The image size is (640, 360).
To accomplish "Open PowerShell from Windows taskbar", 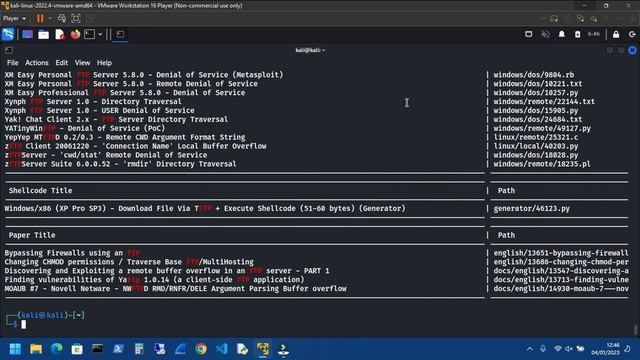I will pyautogui.click(x=118, y=349).
